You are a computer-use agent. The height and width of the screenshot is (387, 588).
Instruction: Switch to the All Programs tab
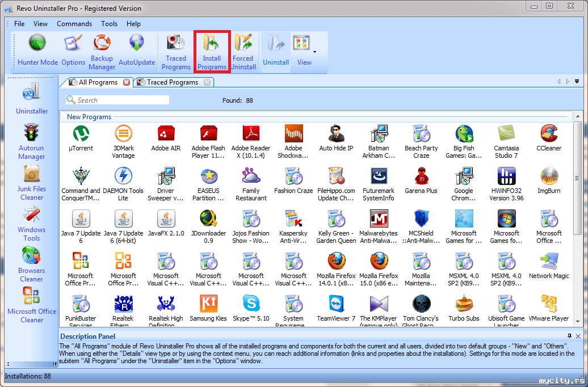point(98,82)
